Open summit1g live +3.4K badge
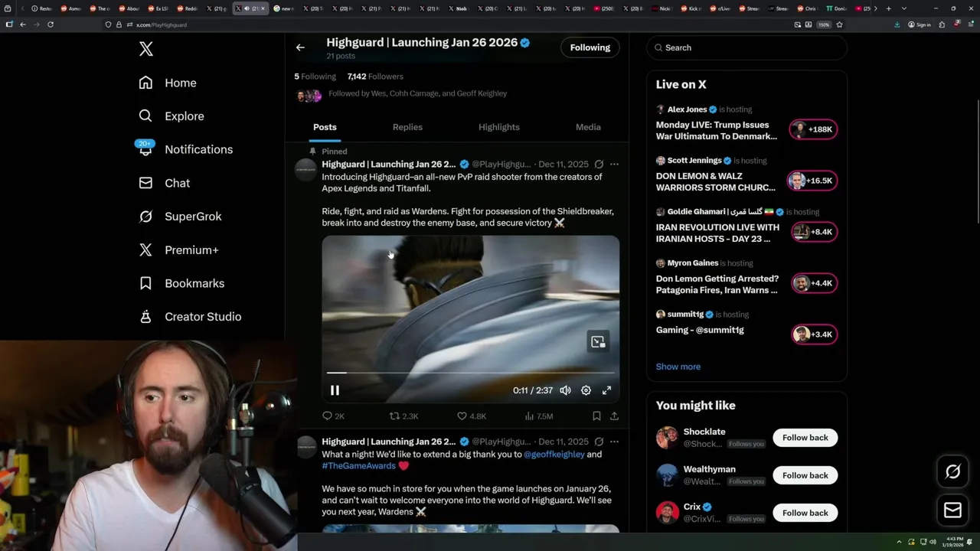The width and height of the screenshot is (980, 551). [814, 334]
